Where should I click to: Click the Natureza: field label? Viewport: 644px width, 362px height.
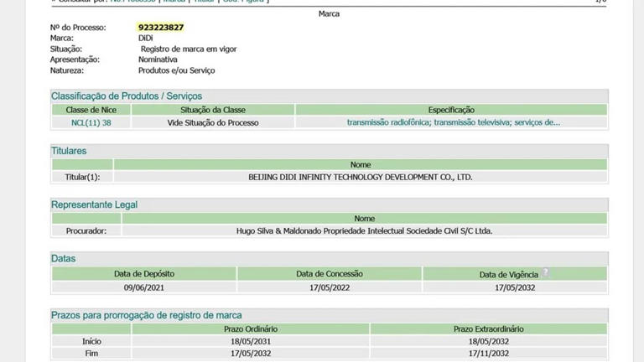tap(67, 70)
